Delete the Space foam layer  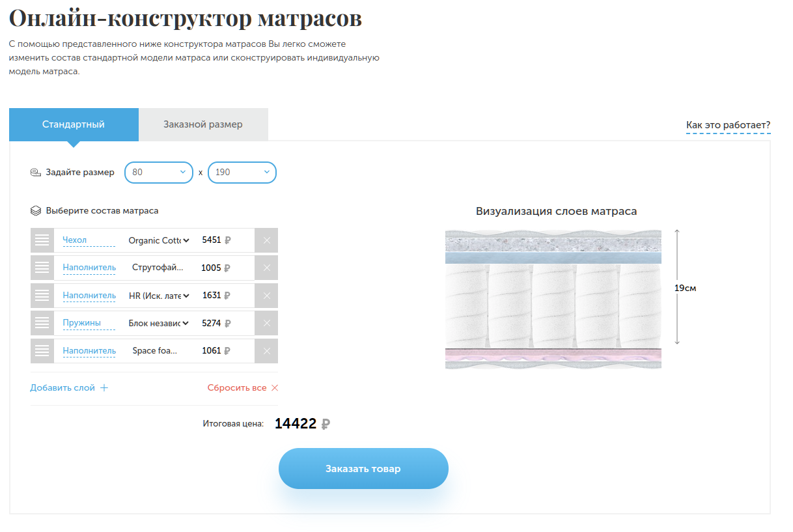[x=266, y=351]
